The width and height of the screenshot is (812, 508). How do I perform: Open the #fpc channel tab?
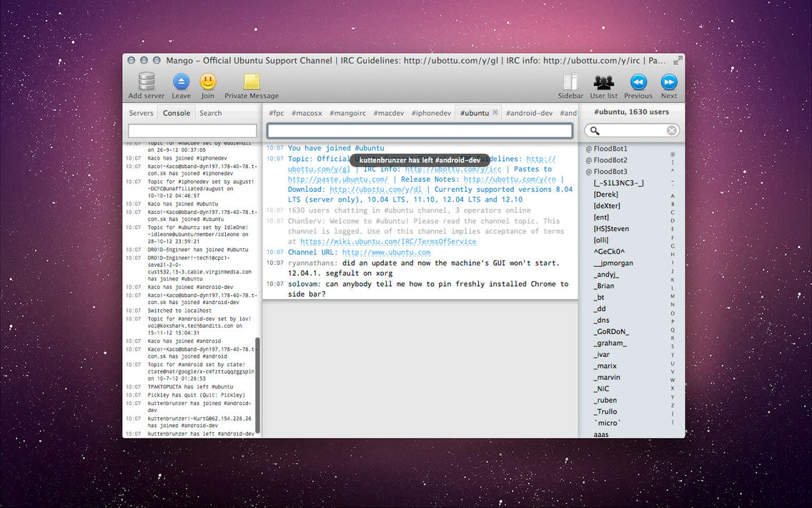277,113
